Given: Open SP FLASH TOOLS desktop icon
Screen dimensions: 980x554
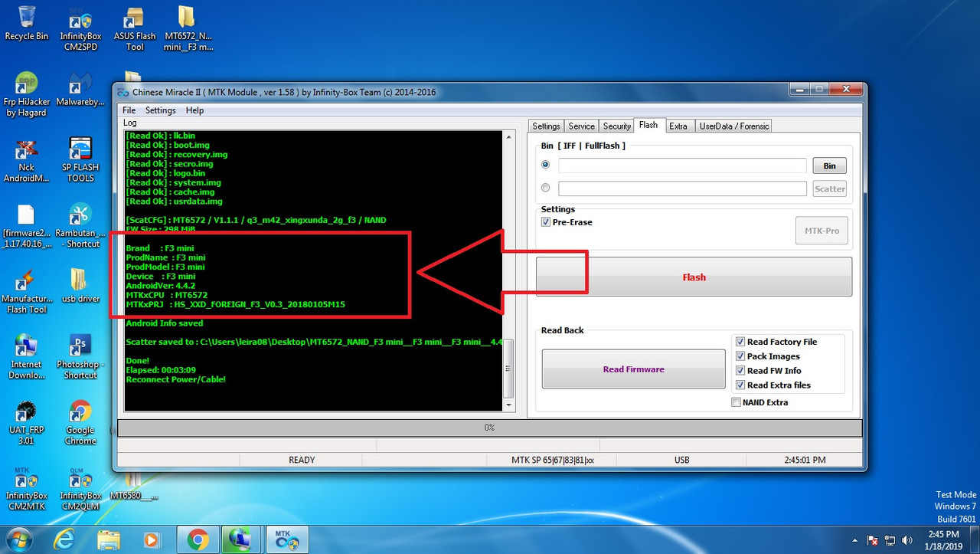Looking at the screenshot, I should point(80,160).
